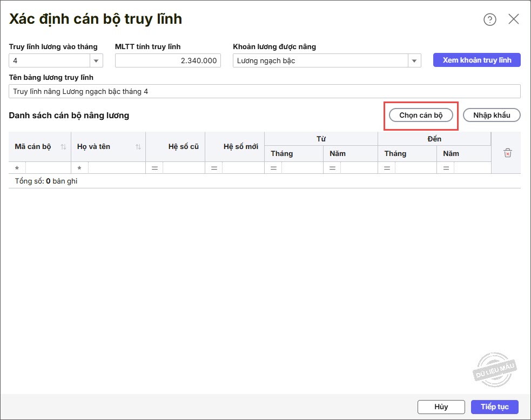
Task: Click the Tên bảng lương truy lĩnh text field
Action: 265,91
